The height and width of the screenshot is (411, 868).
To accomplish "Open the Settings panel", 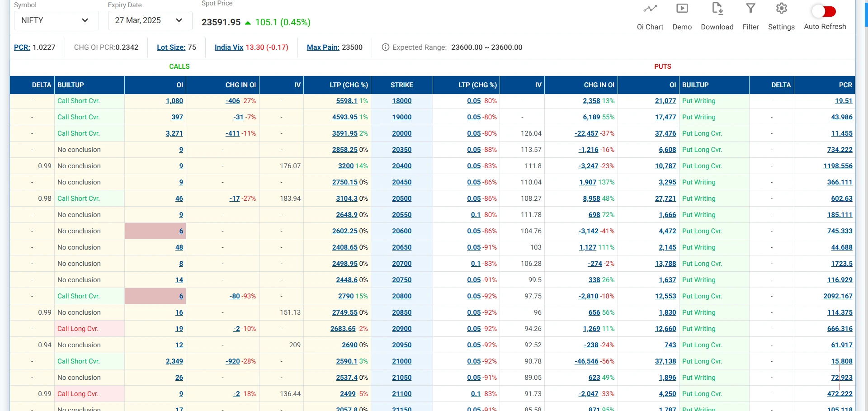I will (x=782, y=16).
